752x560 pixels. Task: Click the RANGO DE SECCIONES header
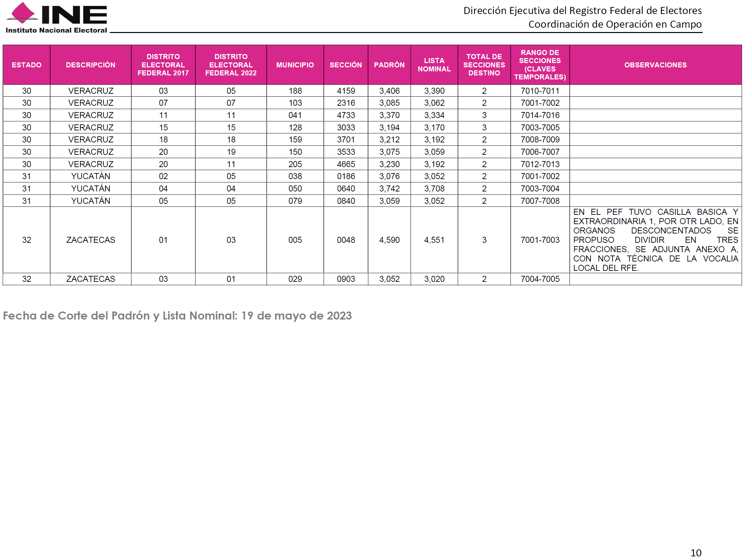540,65
